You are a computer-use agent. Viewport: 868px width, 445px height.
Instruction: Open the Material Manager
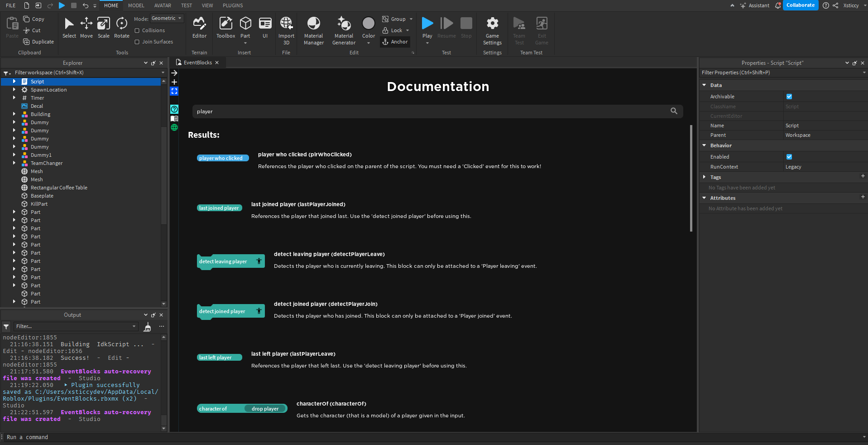coord(313,28)
